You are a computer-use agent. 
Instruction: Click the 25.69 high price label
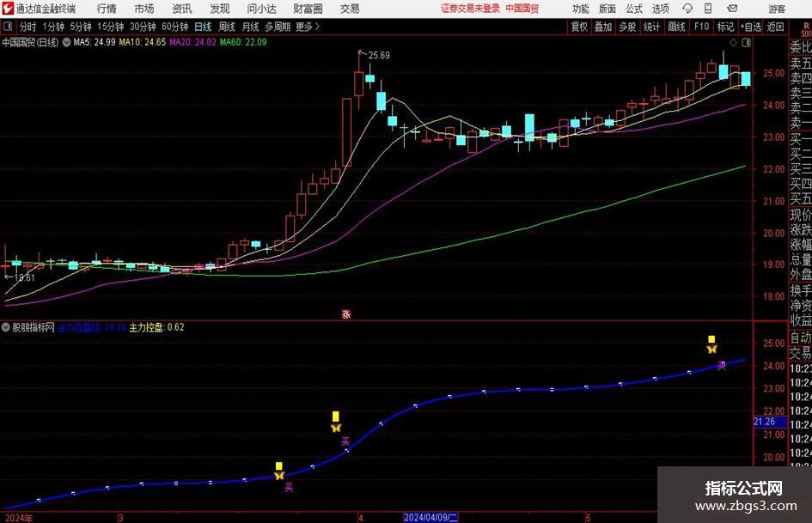379,56
